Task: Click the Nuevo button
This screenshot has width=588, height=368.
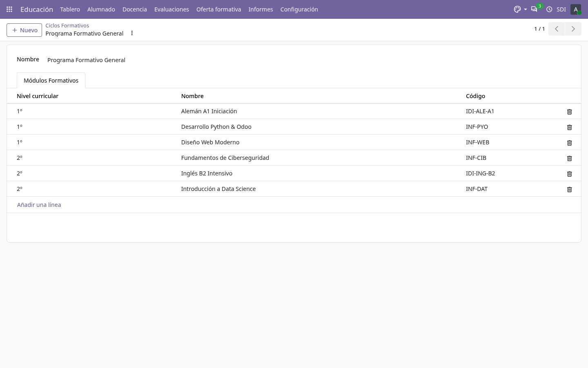Action: point(24,30)
